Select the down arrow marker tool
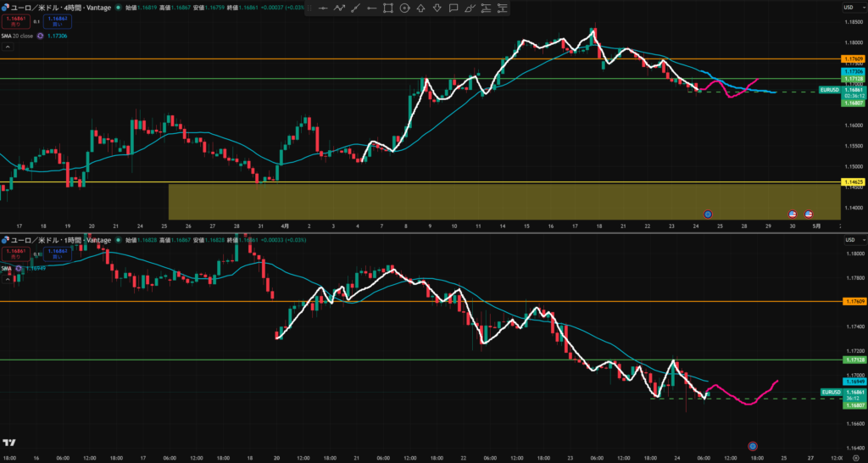 (437, 8)
